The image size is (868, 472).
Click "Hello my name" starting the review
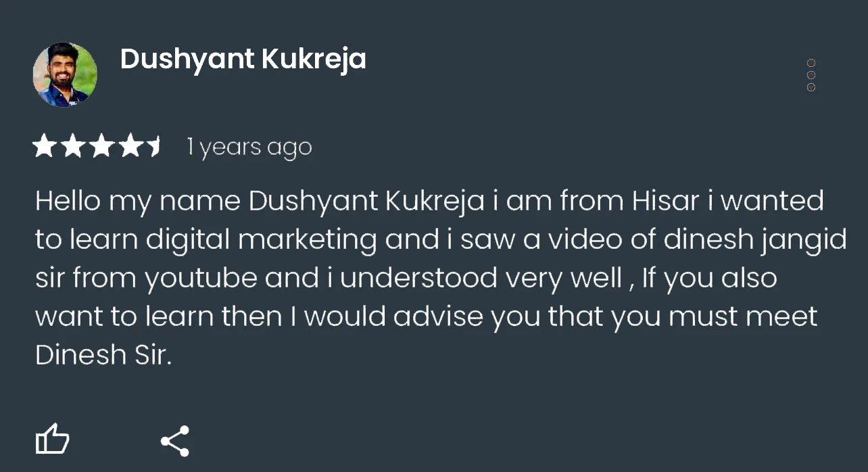(137, 201)
